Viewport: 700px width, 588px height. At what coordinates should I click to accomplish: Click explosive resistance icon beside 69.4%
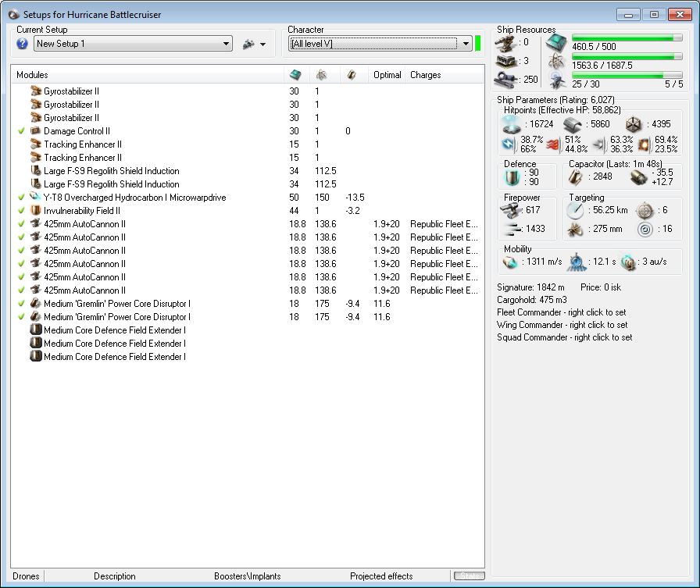point(644,144)
